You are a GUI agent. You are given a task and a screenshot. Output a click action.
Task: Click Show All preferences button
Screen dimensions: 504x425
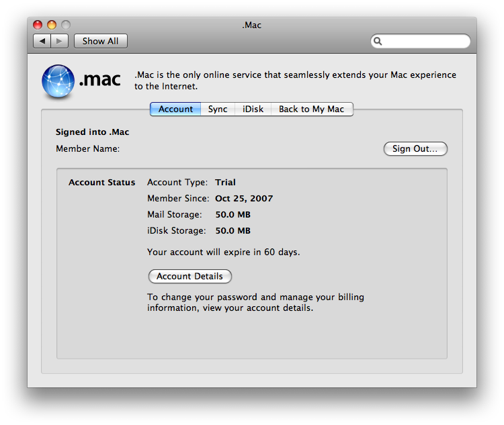[101, 41]
